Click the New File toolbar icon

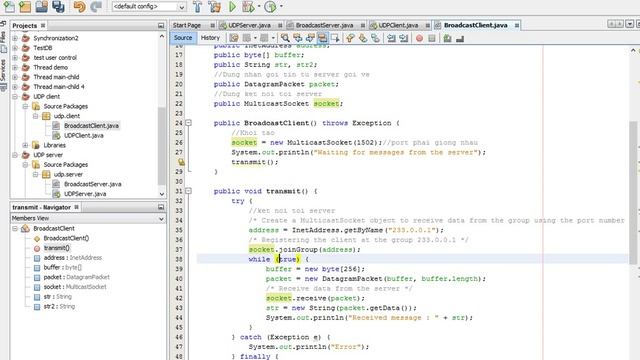[9, 7]
